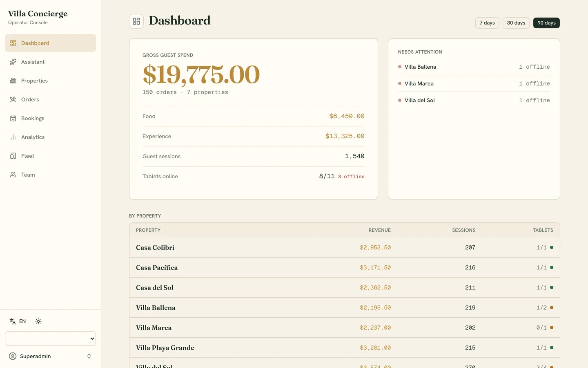Click Casa Colibrí revenue $2,953.50

[x=375, y=247]
